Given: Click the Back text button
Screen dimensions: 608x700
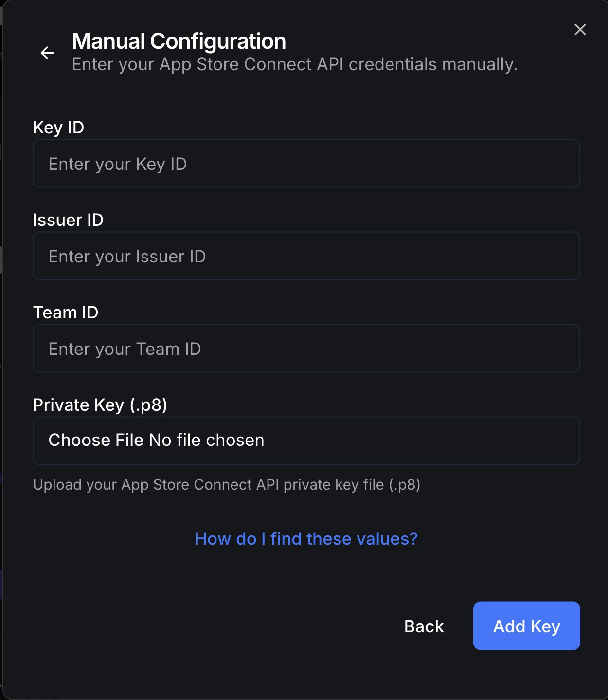Looking at the screenshot, I should coord(424,626).
